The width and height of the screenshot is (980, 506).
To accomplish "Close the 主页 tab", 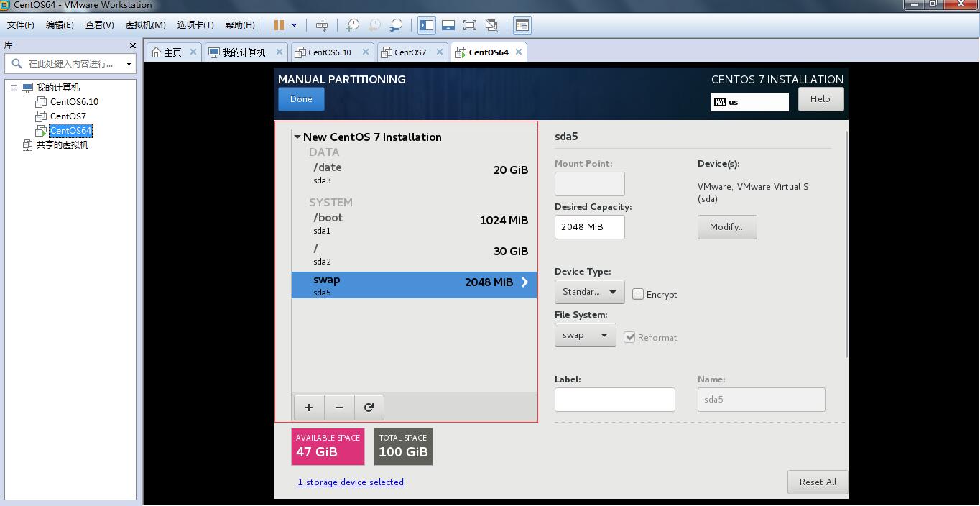I will point(193,52).
